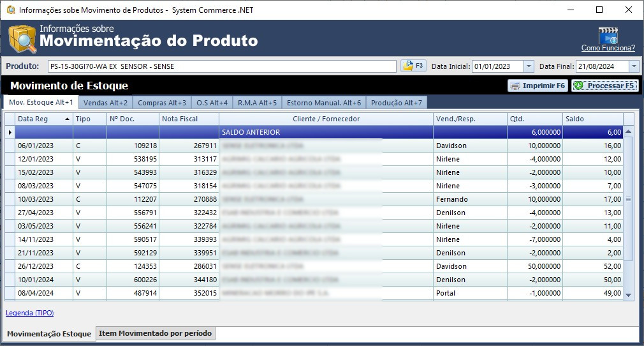Open the Compras Alt+3 tab
The height and width of the screenshot is (346, 644).
tap(162, 103)
